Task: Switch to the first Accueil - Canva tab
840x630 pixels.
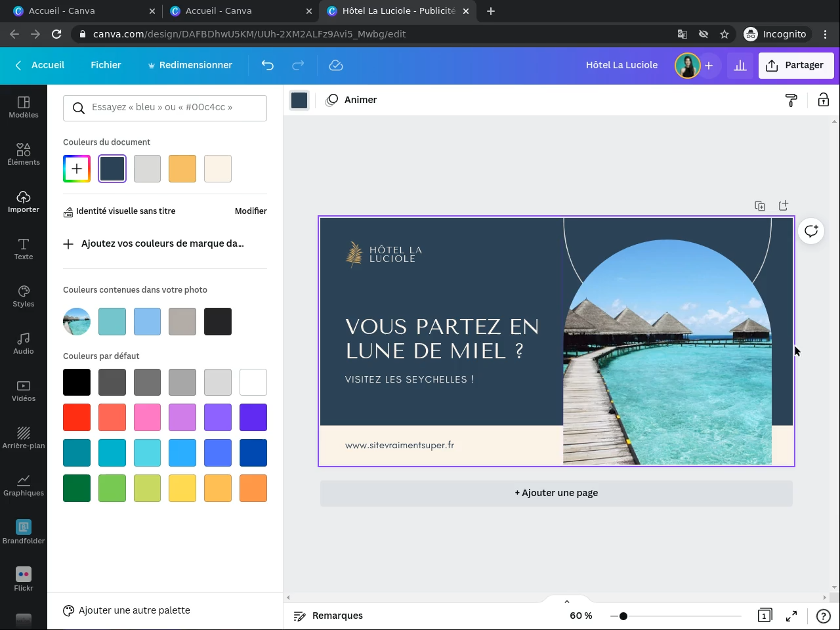Action: pos(85,11)
